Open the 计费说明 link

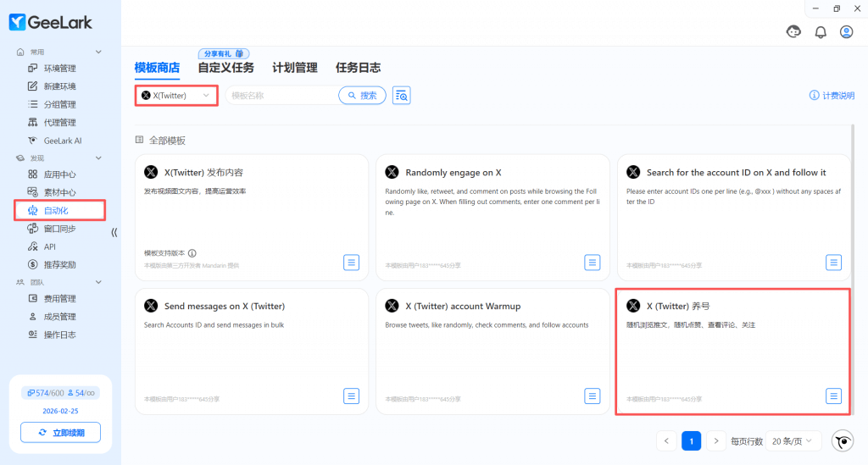pyautogui.click(x=832, y=96)
